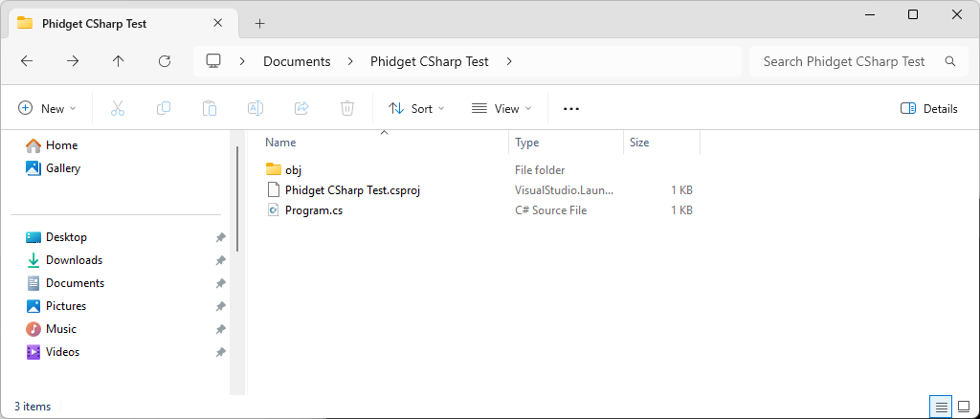980x419 pixels.
Task: Expand chevron after the computer icon in address bar
Action: pyautogui.click(x=242, y=61)
